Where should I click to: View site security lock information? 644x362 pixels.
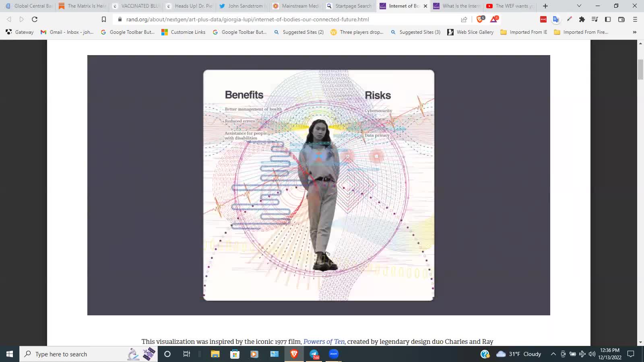coord(120,19)
